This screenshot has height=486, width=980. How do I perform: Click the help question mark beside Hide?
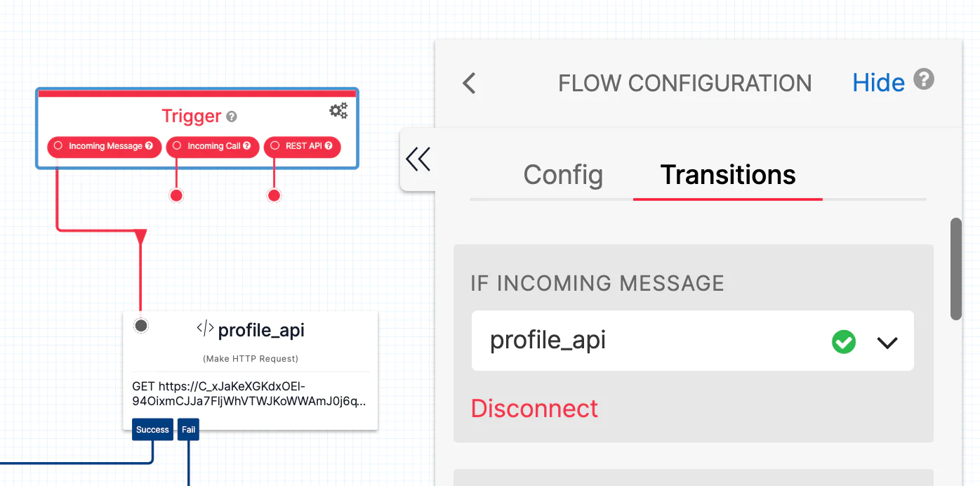(924, 79)
